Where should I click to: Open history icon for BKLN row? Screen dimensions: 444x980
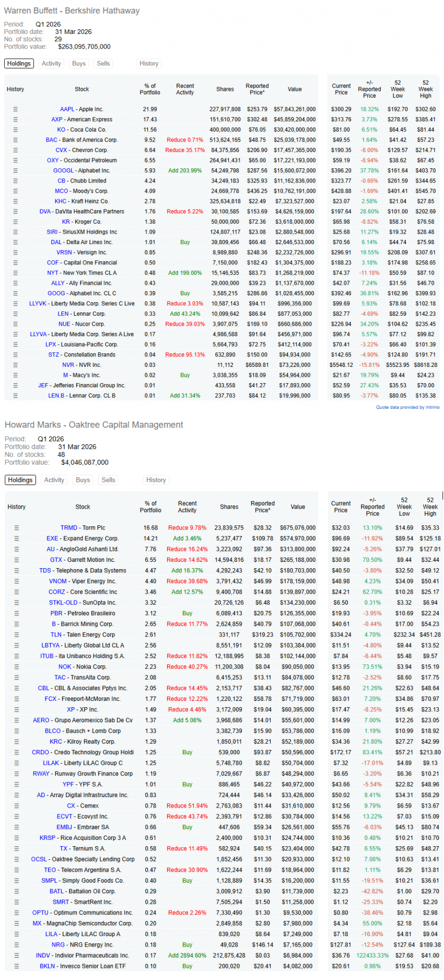tap(17, 966)
